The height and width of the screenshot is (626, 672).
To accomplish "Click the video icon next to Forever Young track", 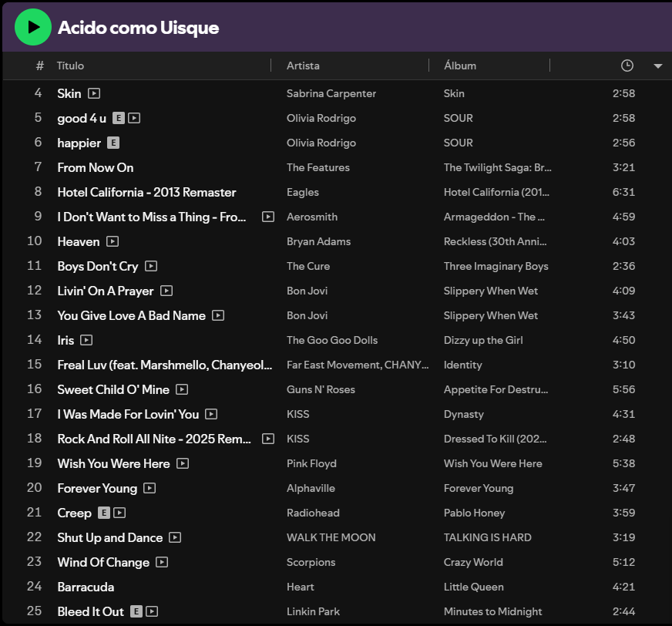I will tap(150, 488).
